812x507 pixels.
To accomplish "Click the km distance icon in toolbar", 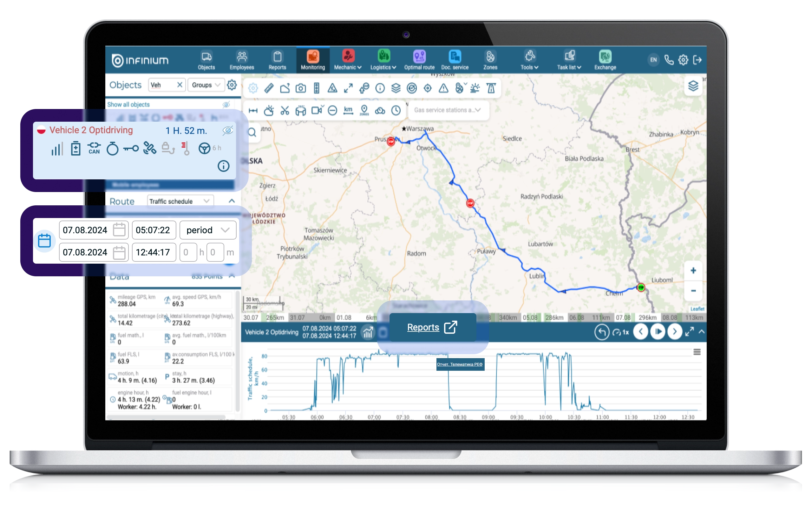I will click(348, 110).
